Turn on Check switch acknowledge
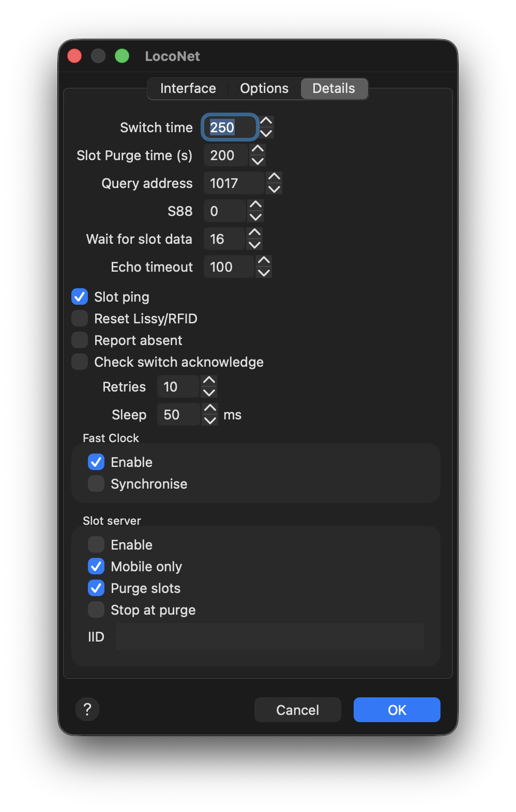 pyautogui.click(x=80, y=362)
